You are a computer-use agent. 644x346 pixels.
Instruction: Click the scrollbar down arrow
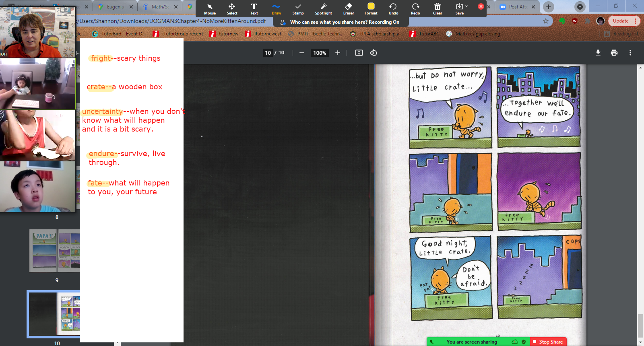click(640, 342)
